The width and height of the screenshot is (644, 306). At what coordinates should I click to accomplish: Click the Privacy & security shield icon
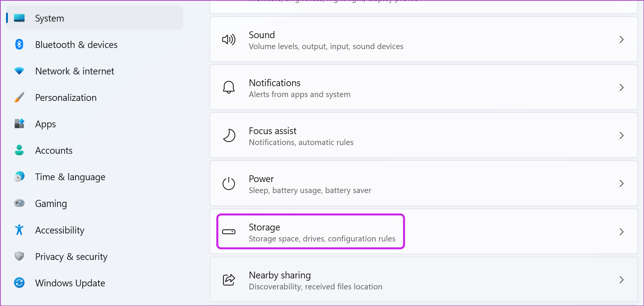pos(19,257)
